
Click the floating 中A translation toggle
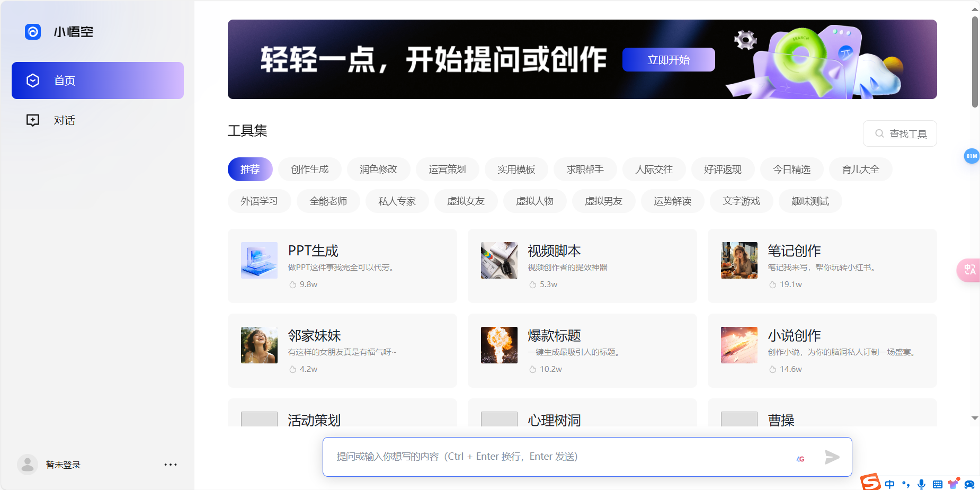click(x=970, y=270)
